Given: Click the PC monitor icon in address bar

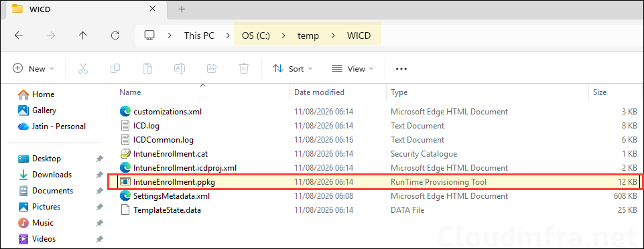Looking at the screenshot, I should [x=149, y=35].
